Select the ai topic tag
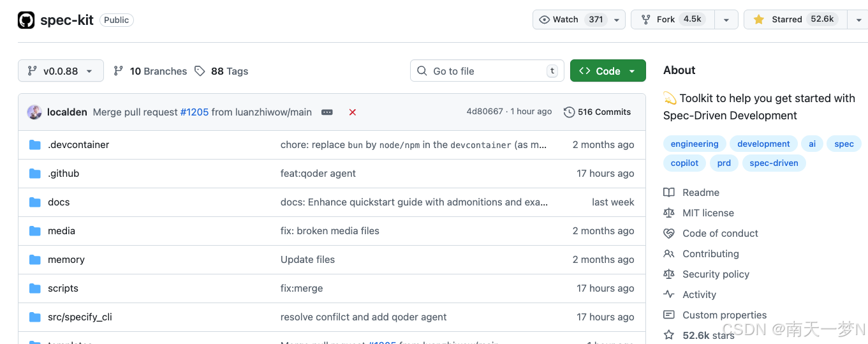This screenshot has width=868, height=344. click(x=813, y=144)
